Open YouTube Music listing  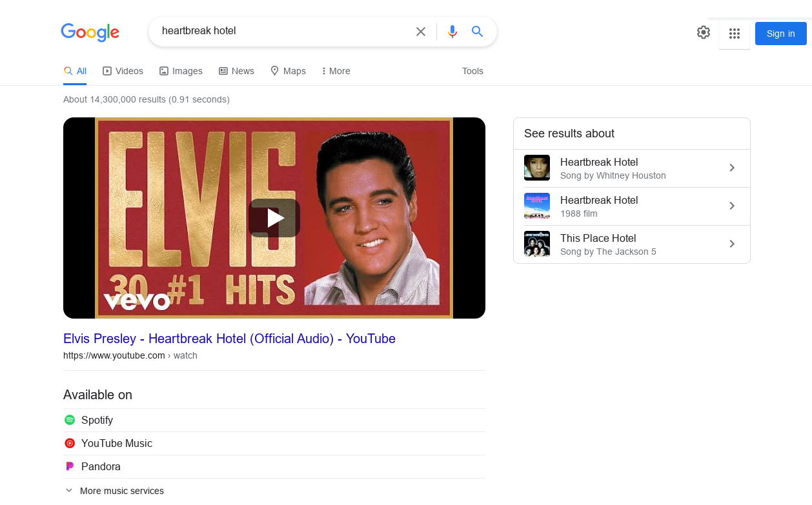tap(116, 443)
